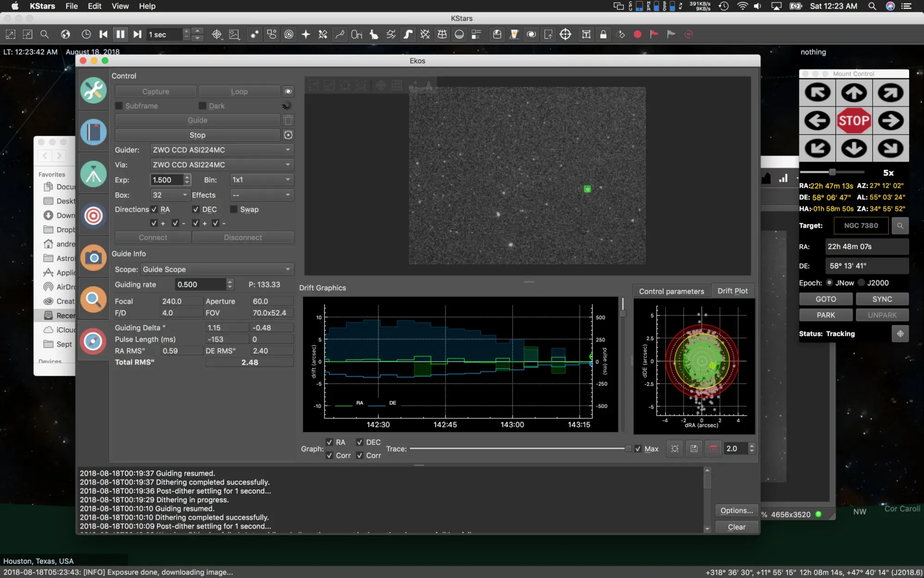Open the Ekos setup wrench module

click(x=93, y=90)
